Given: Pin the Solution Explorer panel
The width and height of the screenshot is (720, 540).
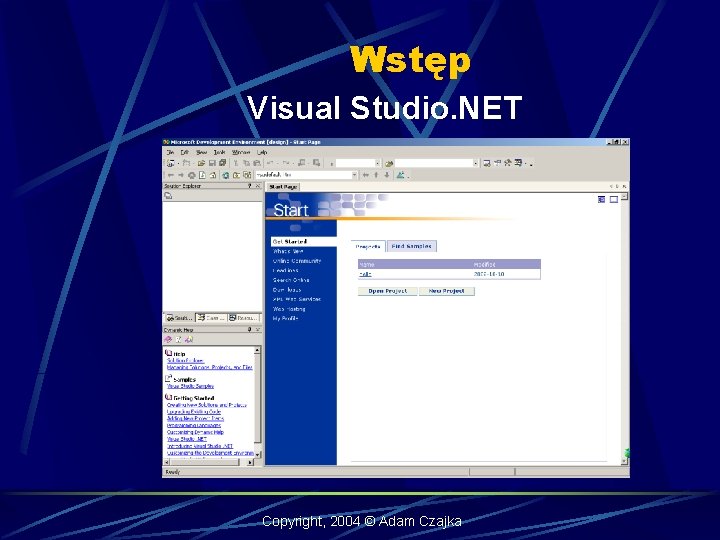Looking at the screenshot, I should click(250, 186).
